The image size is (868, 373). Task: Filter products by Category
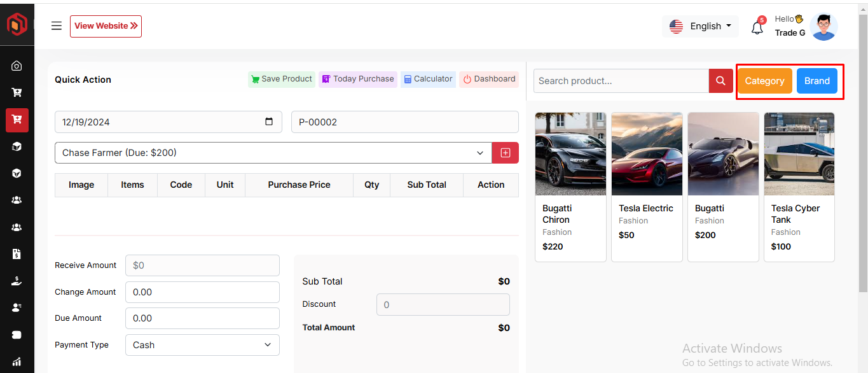coord(764,81)
